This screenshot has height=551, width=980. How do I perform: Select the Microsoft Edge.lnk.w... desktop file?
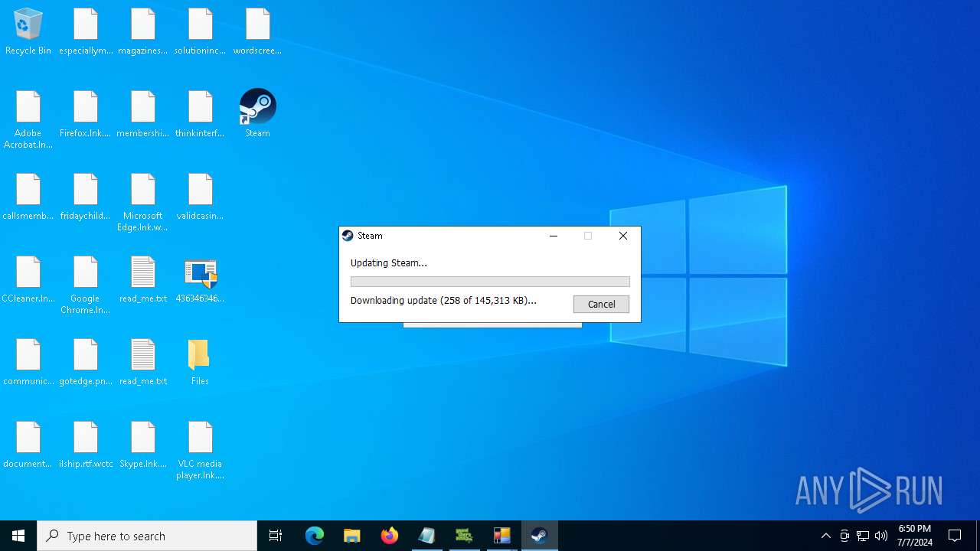(143, 202)
